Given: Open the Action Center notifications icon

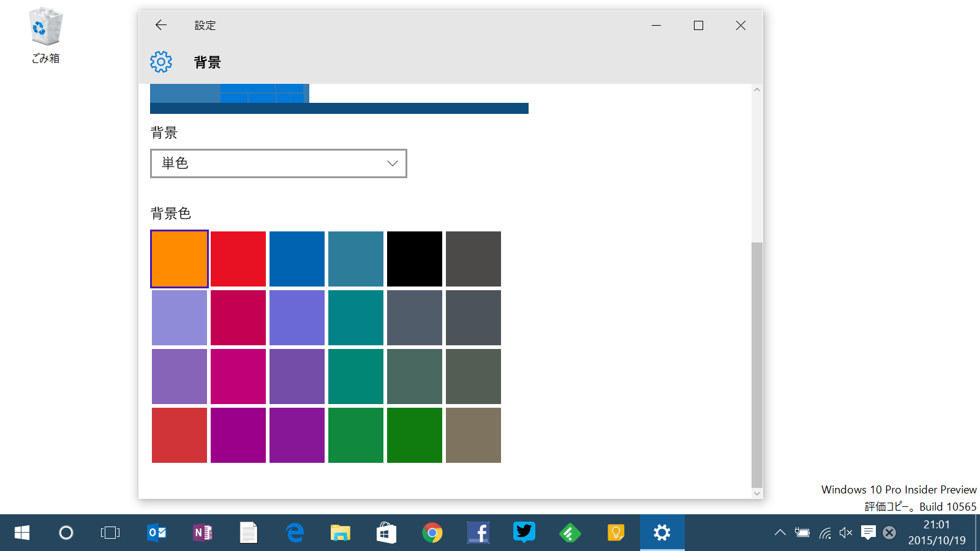Looking at the screenshot, I should click(868, 533).
